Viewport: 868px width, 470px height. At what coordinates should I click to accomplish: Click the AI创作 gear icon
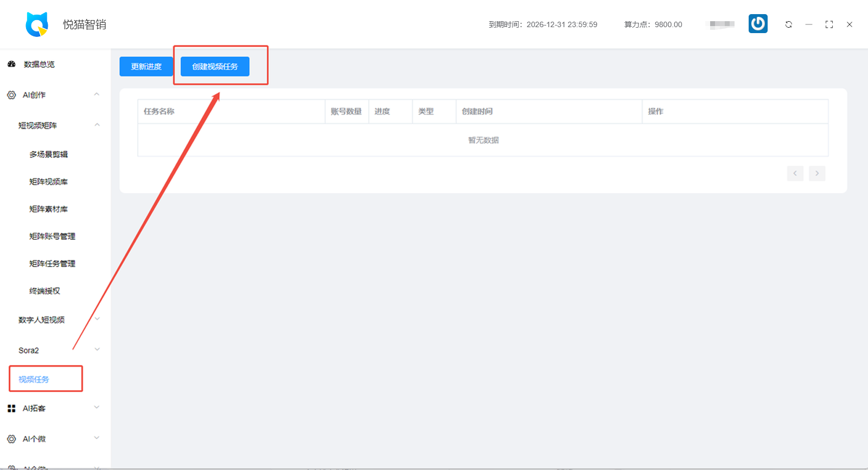(x=11, y=95)
